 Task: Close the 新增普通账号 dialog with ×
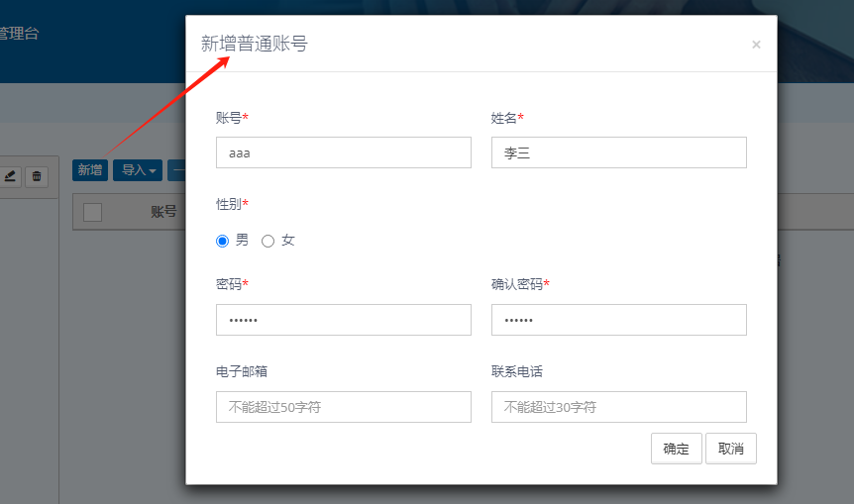coord(756,45)
